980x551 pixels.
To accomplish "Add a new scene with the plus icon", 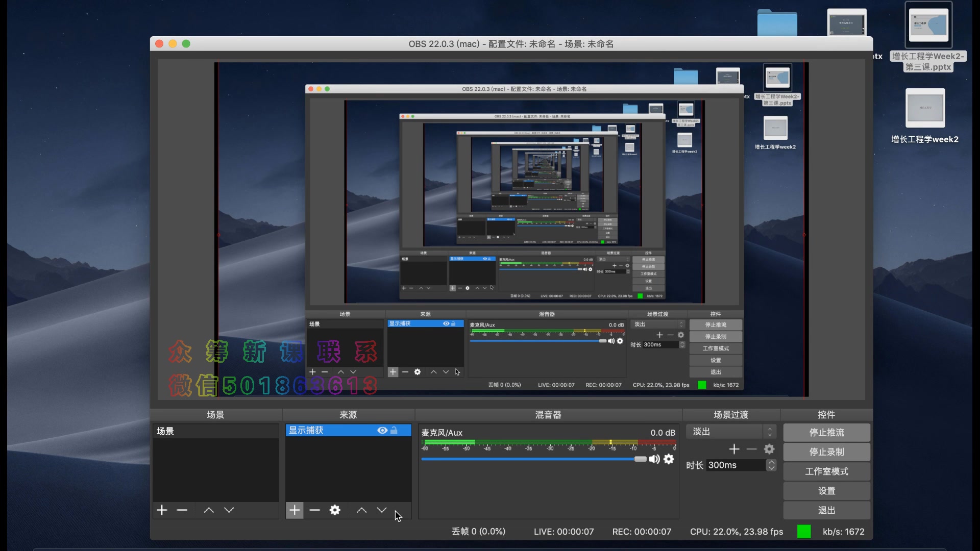I will (x=162, y=510).
